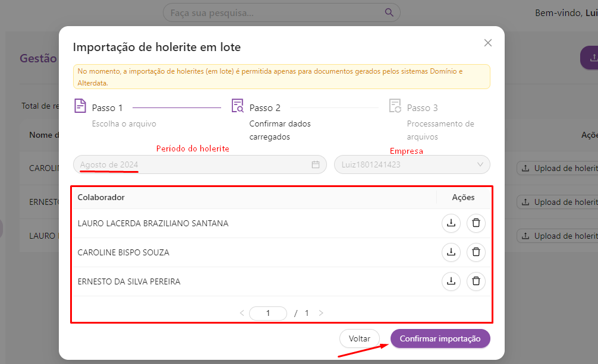Download holerite for Caroline Bispo Souza

[451, 252]
